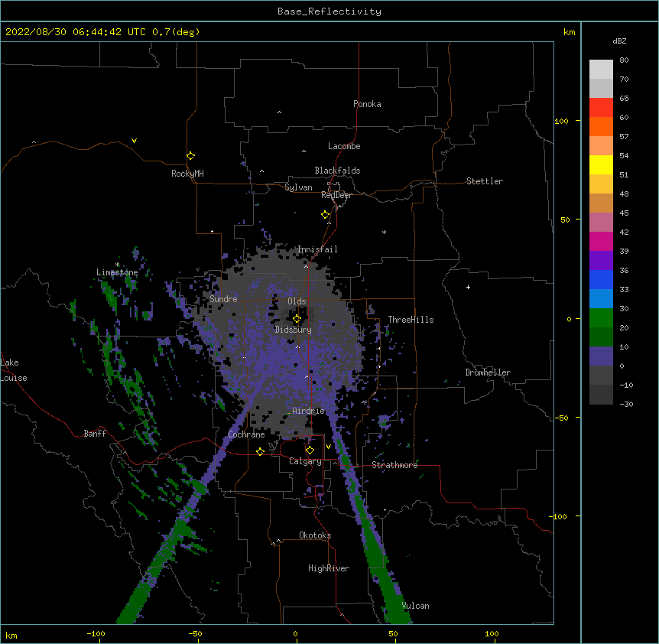Click the Calgary city label
The image size is (659, 644).
(305, 461)
